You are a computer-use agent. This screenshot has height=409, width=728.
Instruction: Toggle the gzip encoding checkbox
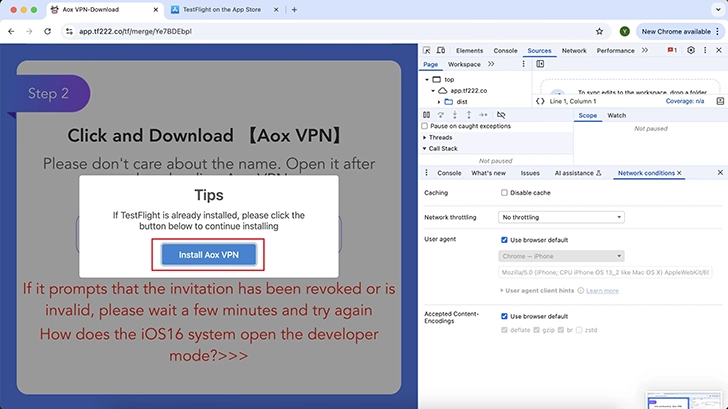[x=537, y=330]
